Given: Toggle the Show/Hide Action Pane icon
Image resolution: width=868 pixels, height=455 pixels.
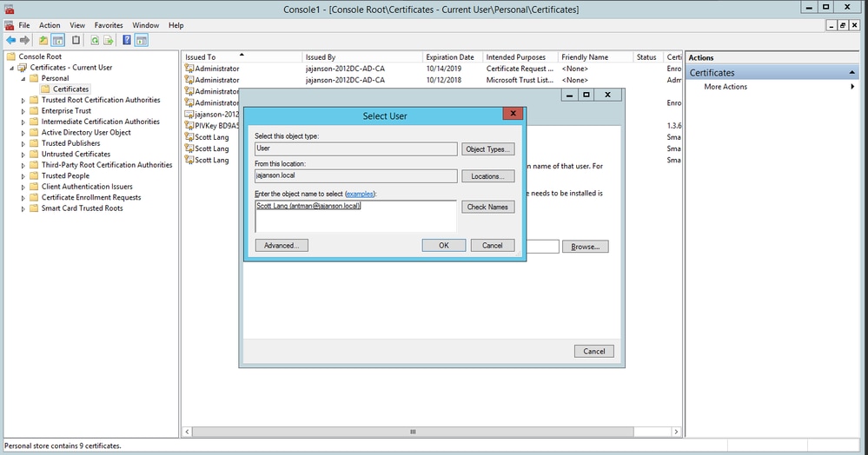Looking at the screenshot, I should pyautogui.click(x=141, y=40).
